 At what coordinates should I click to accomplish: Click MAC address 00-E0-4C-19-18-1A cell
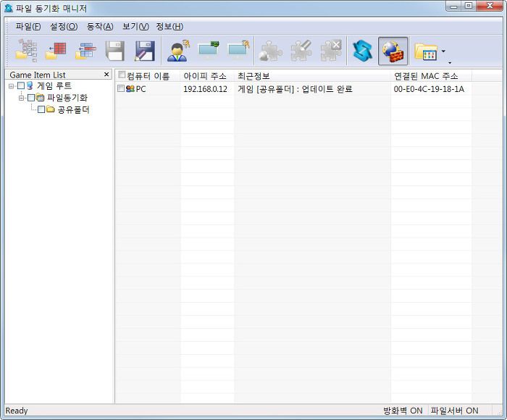click(429, 89)
